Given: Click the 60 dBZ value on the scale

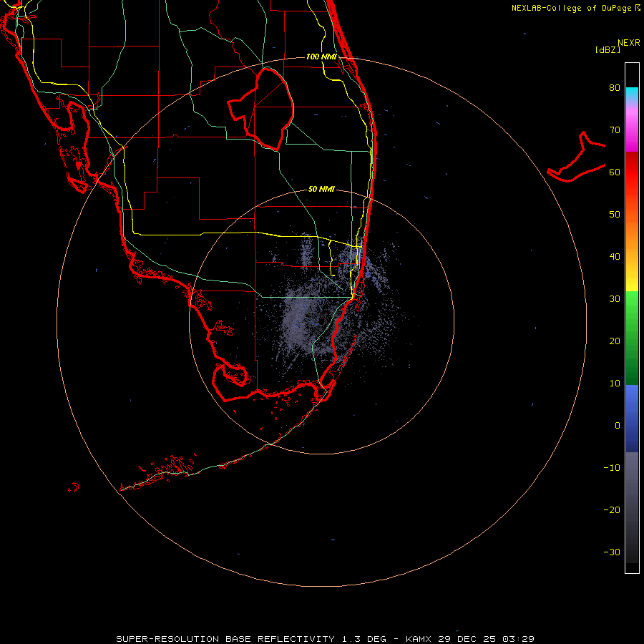Looking at the screenshot, I should (x=615, y=172).
